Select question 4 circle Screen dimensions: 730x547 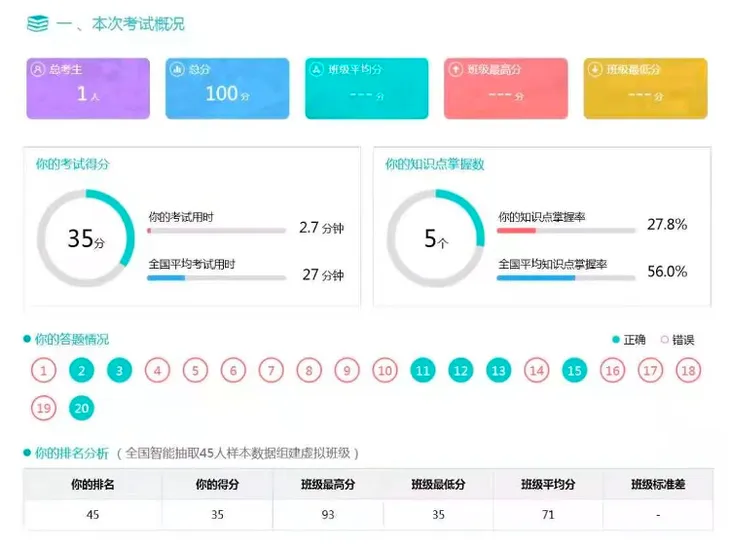click(x=157, y=371)
